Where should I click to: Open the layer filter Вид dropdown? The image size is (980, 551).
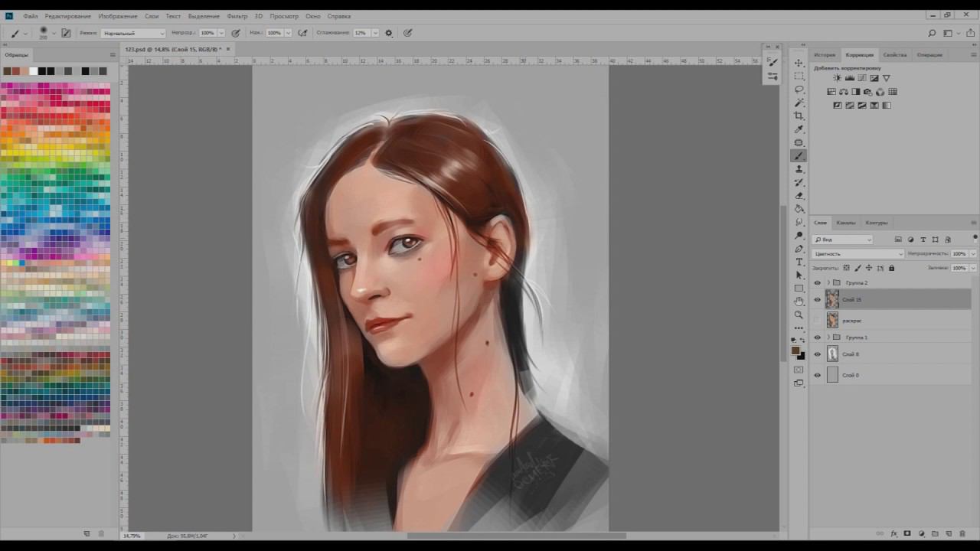pyautogui.click(x=843, y=240)
